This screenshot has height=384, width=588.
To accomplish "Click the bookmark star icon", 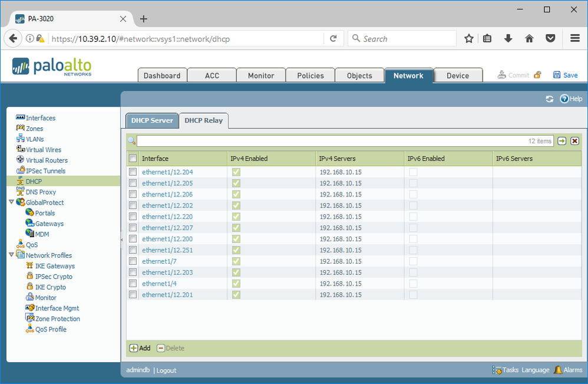I will pos(469,38).
